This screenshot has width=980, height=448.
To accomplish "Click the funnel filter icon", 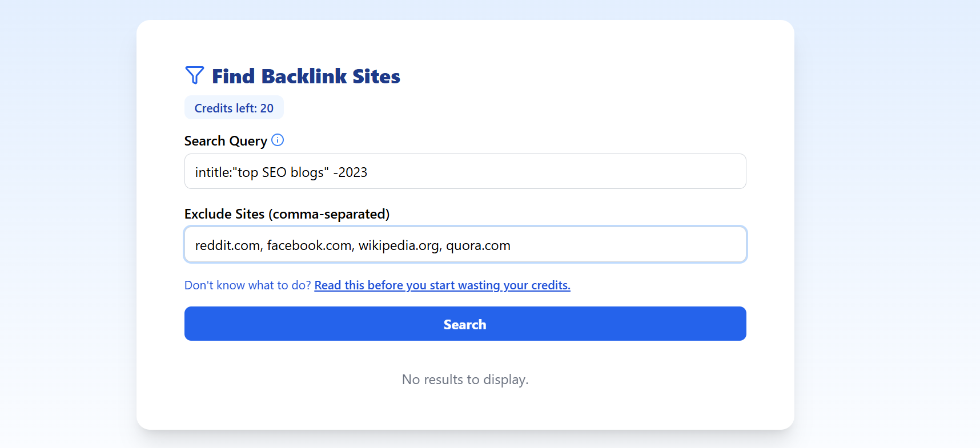I will (x=194, y=75).
